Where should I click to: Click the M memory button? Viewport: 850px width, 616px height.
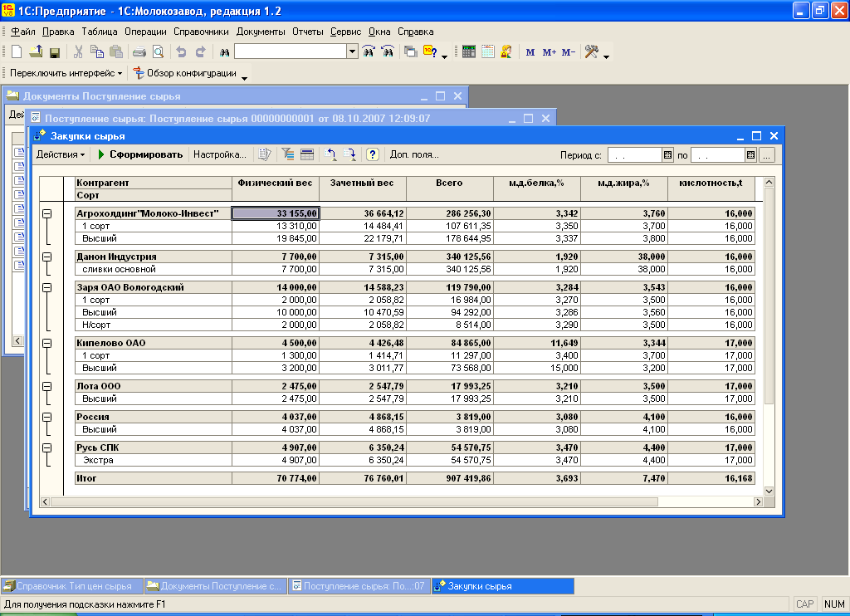click(530, 52)
